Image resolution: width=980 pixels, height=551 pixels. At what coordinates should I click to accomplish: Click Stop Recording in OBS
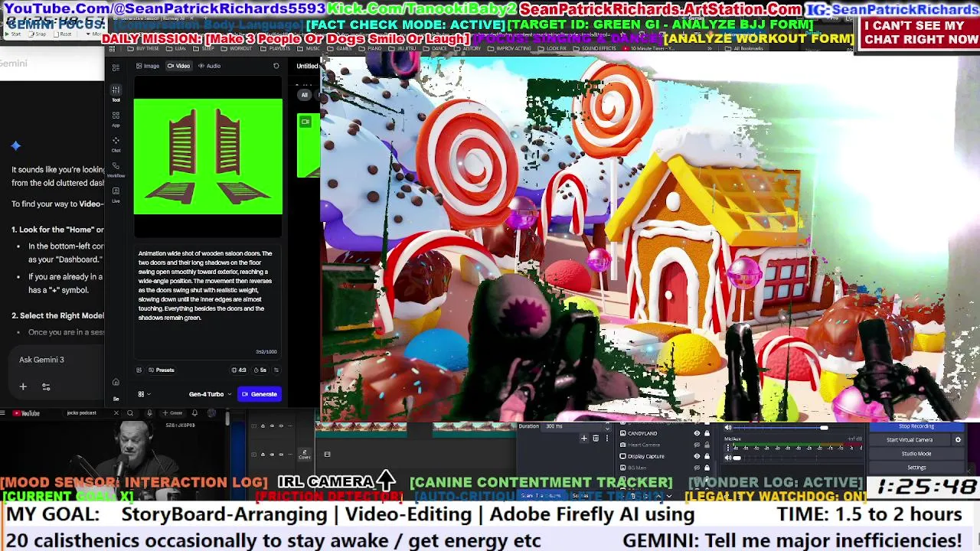pyautogui.click(x=916, y=426)
